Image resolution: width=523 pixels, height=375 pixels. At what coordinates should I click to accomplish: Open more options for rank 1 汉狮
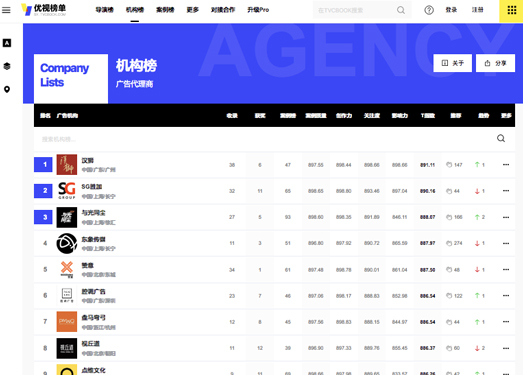click(x=506, y=164)
